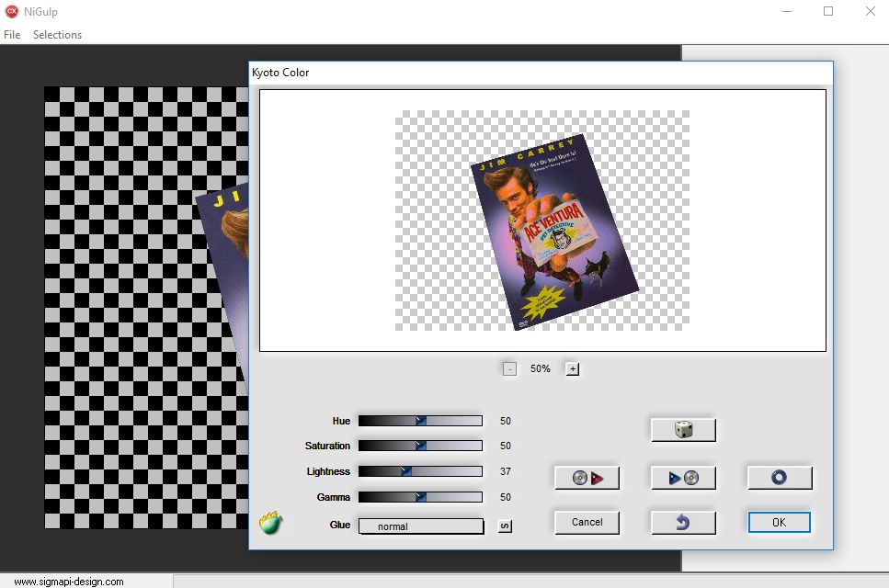This screenshot has width=889, height=588.
Task: Zoom in preview with plus button
Action: coord(573,368)
